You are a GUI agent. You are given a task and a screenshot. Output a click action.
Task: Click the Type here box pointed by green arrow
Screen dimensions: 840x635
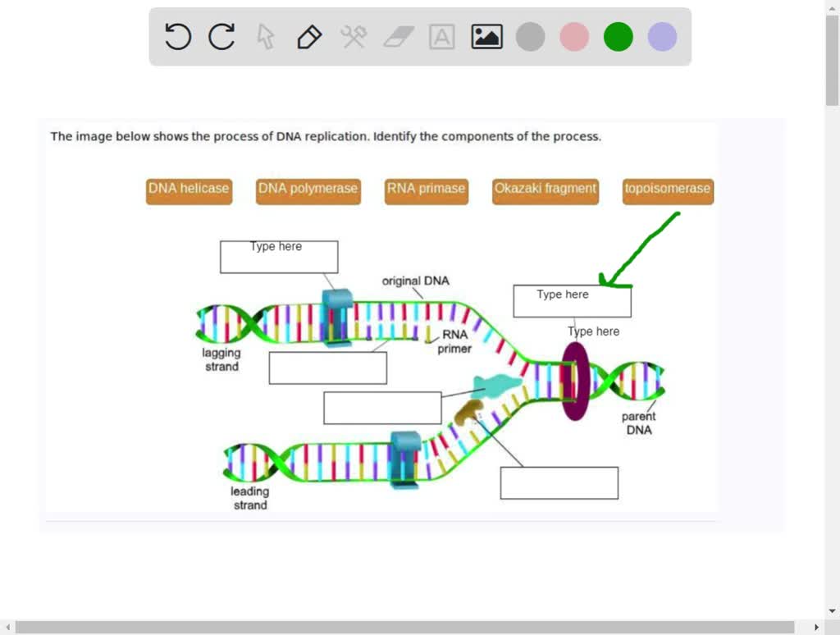coord(572,301)
